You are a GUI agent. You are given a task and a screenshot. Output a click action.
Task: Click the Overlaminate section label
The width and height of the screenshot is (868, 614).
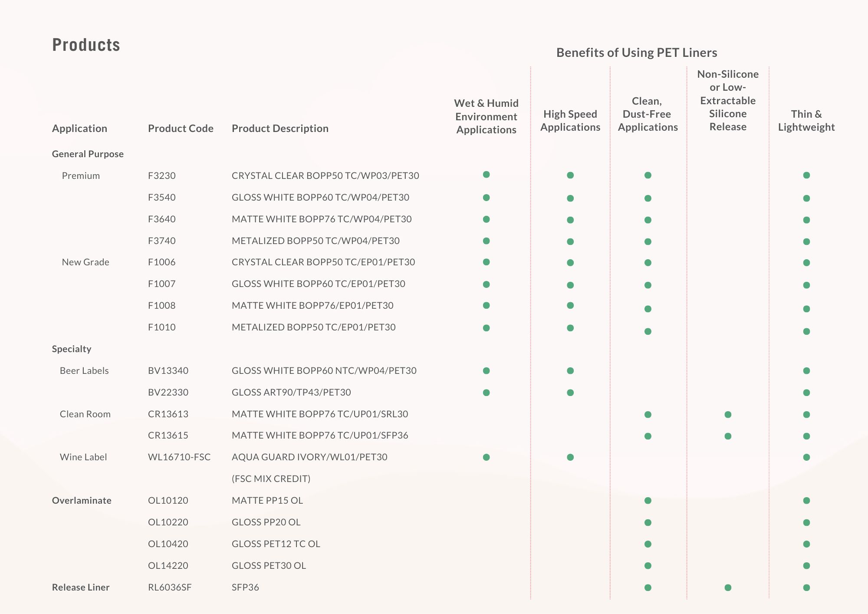82,501
